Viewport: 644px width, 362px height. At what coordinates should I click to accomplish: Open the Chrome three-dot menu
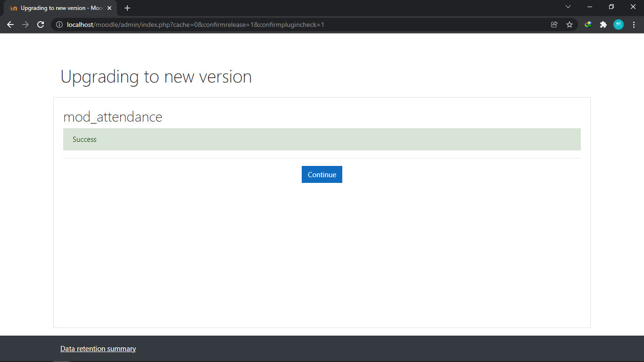coord(634,25)
